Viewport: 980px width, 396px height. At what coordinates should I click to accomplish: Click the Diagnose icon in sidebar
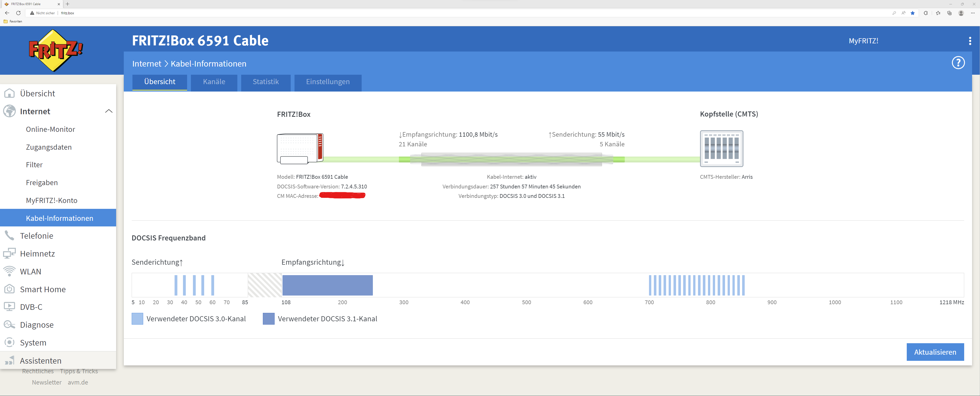click(x=9, y=325)
